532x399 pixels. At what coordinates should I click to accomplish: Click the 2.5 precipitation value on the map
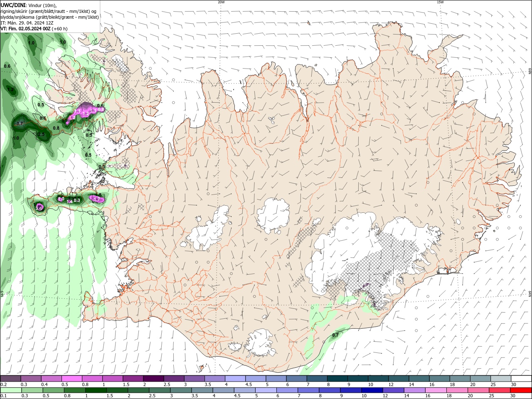[41, 134]
